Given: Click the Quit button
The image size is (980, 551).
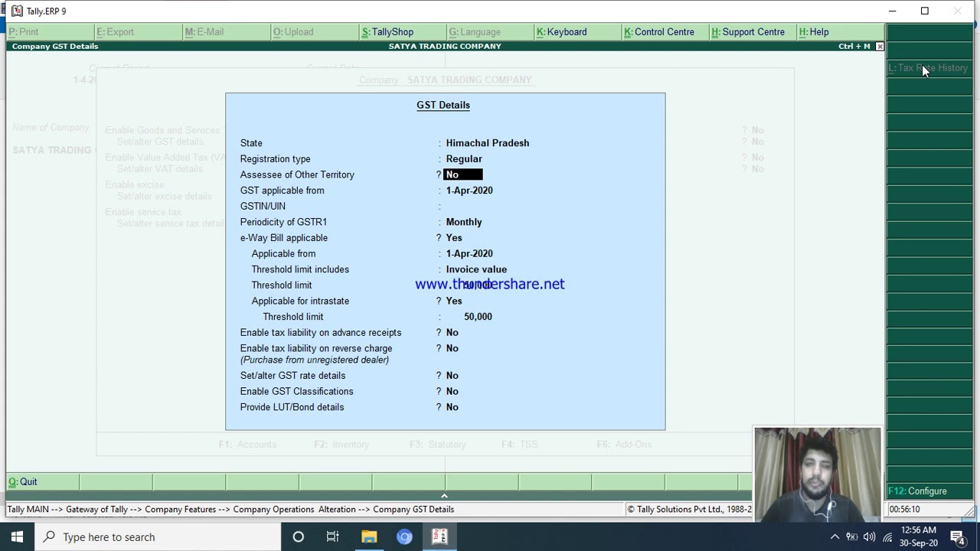Looking at the screenshot, I should pos(23,482).
